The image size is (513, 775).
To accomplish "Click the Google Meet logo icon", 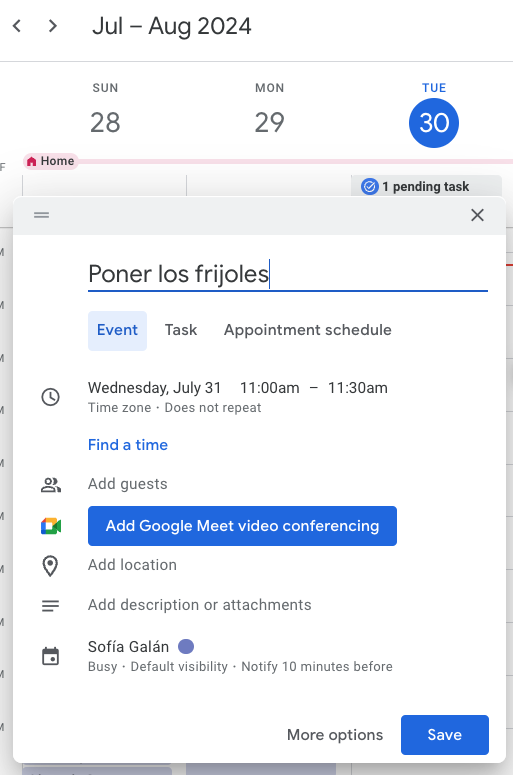I will tap(50, 526).
